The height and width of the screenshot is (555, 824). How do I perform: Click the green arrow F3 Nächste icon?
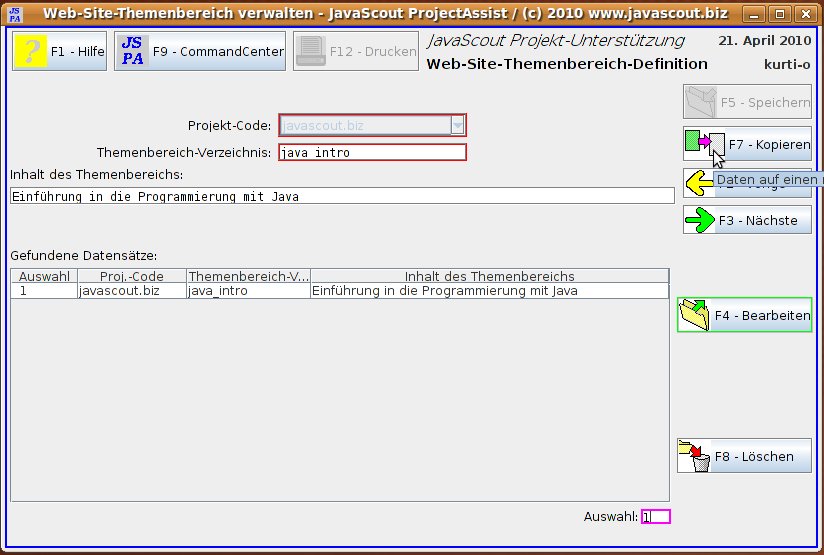click(x=700, y=220)
